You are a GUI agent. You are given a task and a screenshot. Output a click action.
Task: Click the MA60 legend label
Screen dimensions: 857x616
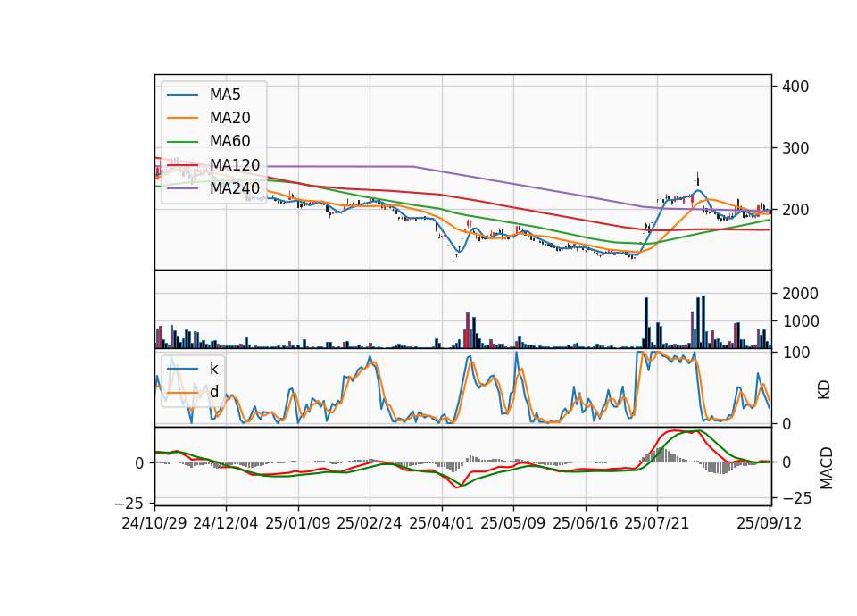229,141
